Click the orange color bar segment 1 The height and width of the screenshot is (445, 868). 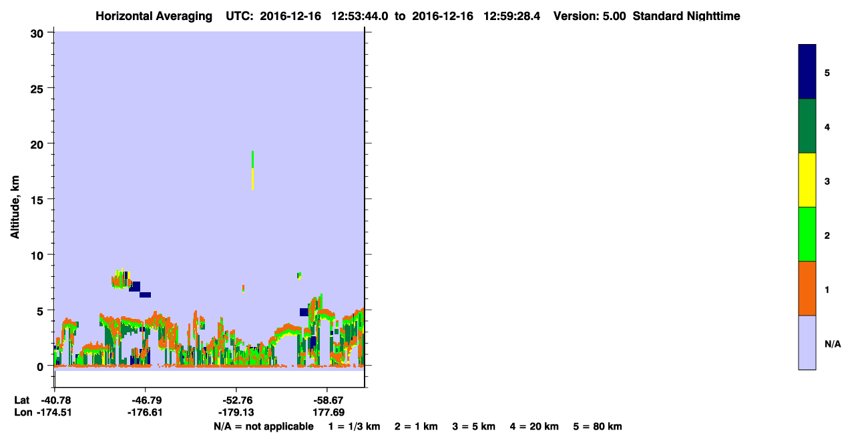click(807, 288)
